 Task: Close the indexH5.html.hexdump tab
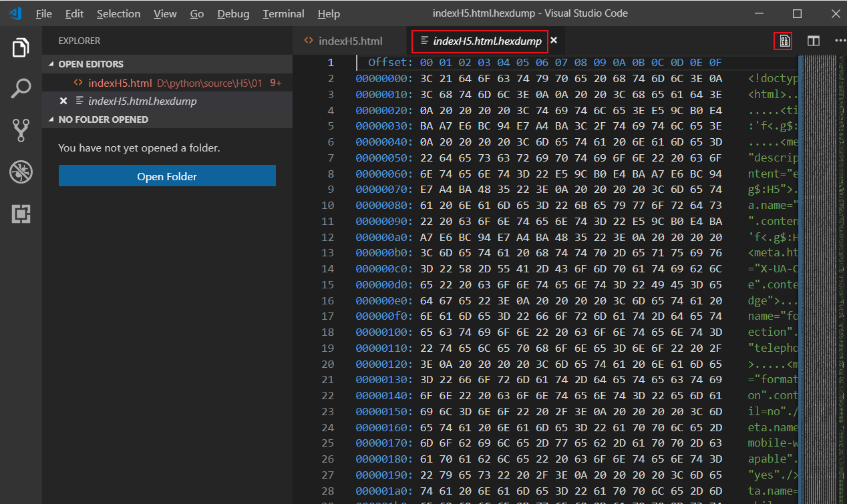click(553, 40)
